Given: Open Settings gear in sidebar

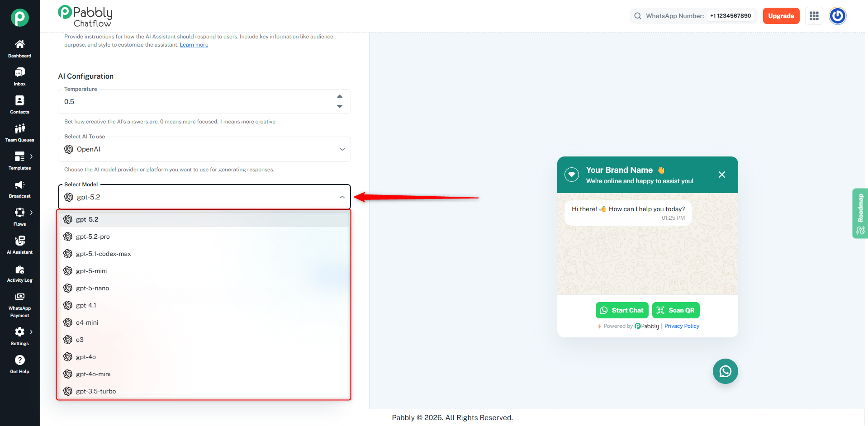Looking at the screenshot, I should tap(19, 332).
